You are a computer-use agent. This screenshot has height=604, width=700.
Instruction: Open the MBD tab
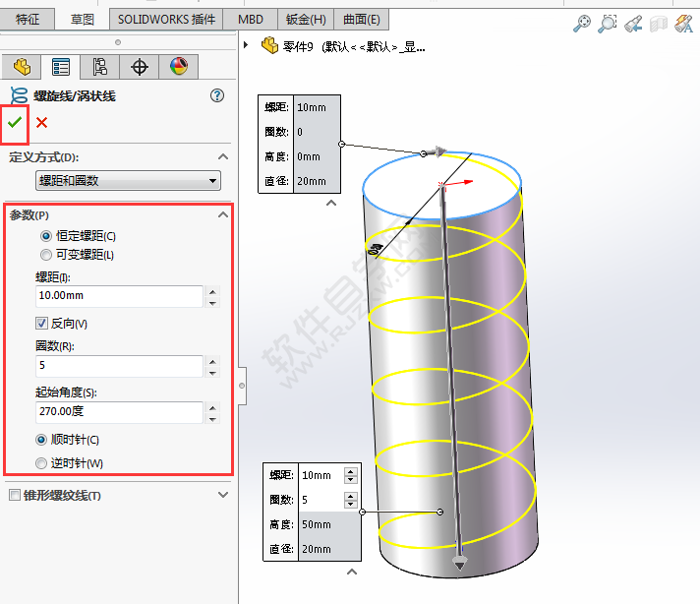pyautogui.click(x=251, y=20)
